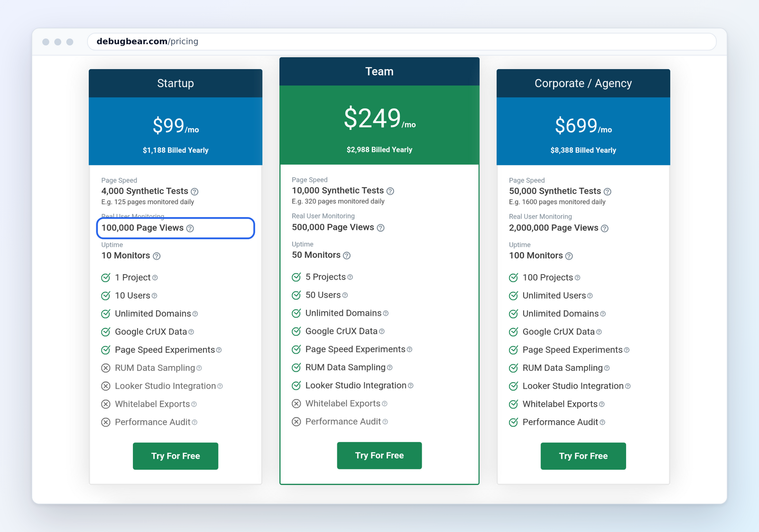The width and height of the screenshot is (759, 532).
Task: Click help icon next to 100 Monitors
Action: coord(569,256)
